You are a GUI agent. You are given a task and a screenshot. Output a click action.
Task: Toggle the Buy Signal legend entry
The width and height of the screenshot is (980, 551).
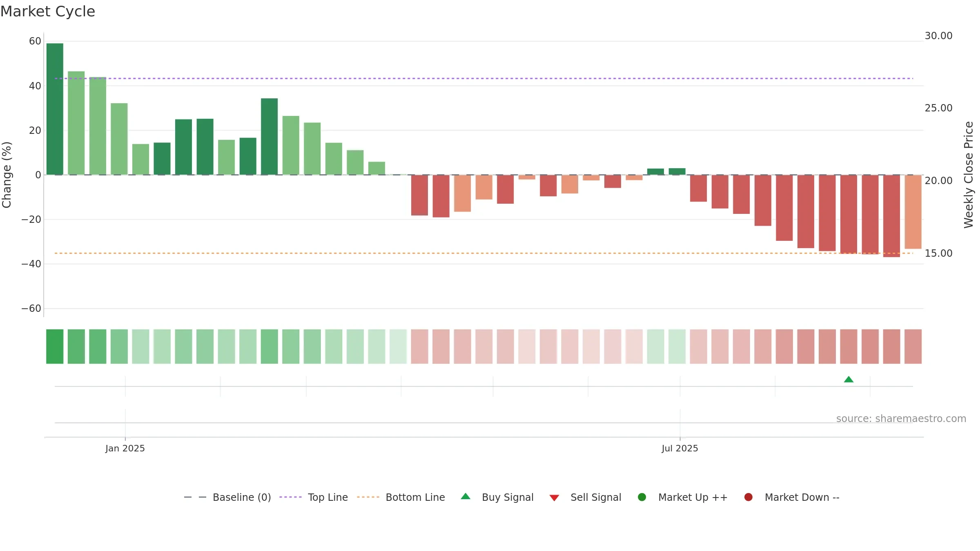(497, 497)
